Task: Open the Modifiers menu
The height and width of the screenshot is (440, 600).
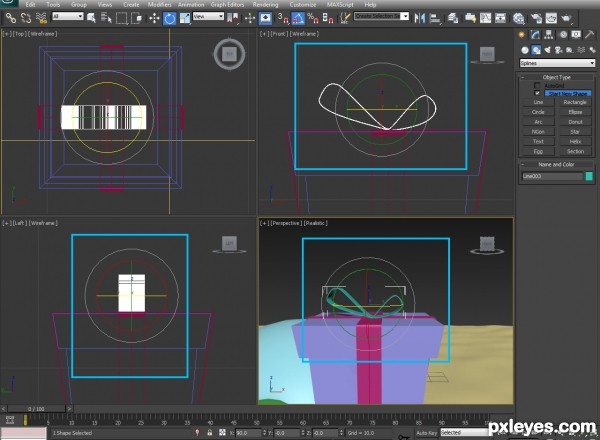Action: (x=160, y=5)
